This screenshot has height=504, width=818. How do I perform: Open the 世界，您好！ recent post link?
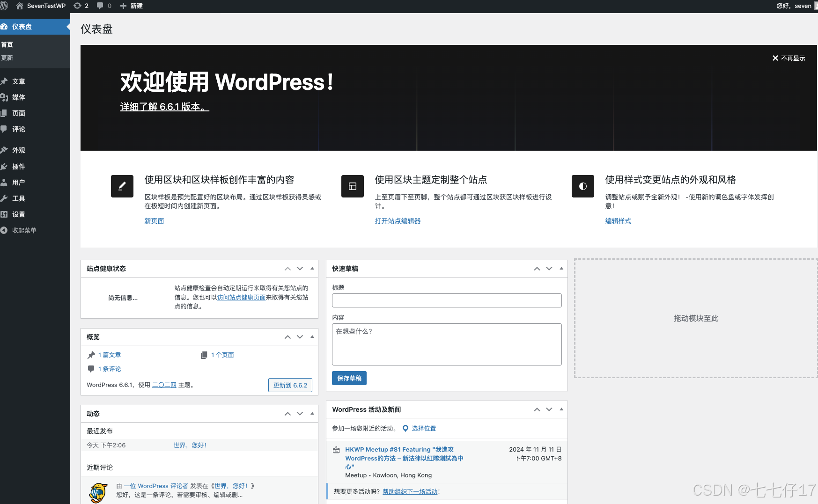190,445
